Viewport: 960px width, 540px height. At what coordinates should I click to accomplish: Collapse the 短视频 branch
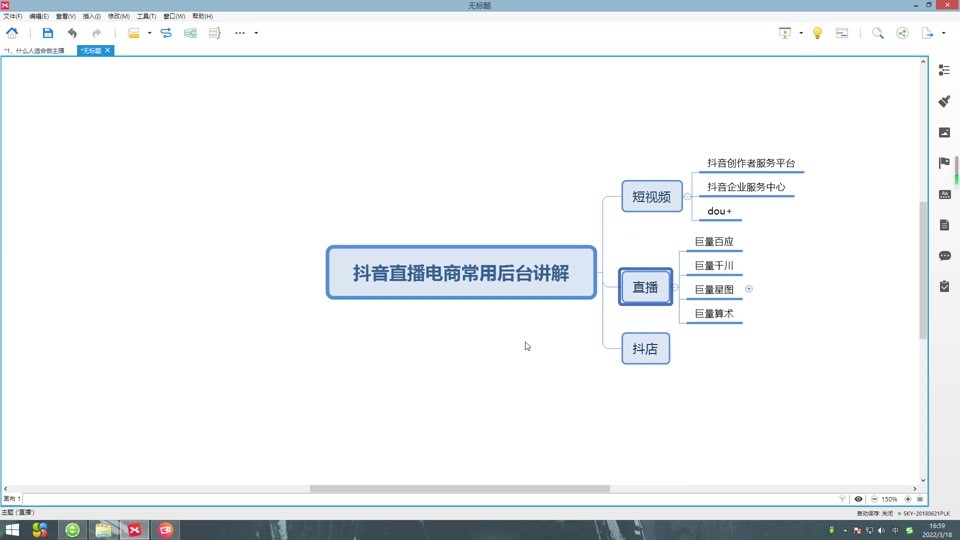point(688,197)
